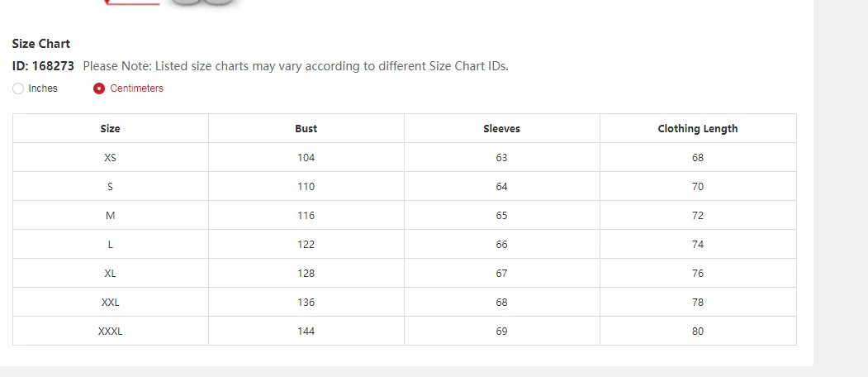Click the Size Chart heading
The height and width of the screenshot is (377, 868).
(x=41, y=44)
